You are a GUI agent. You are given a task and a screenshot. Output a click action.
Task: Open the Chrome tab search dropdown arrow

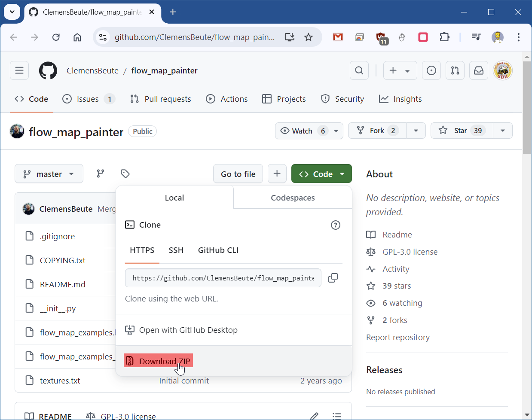12,12
